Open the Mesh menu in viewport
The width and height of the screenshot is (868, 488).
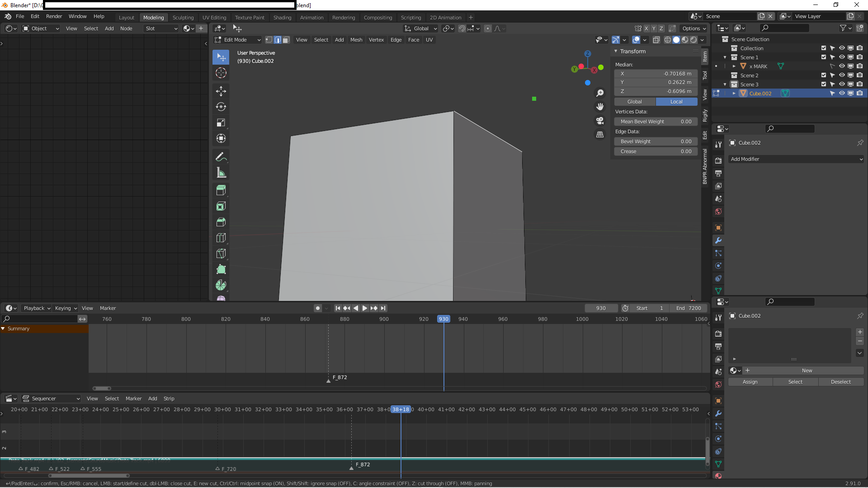[x=356, y=40]
